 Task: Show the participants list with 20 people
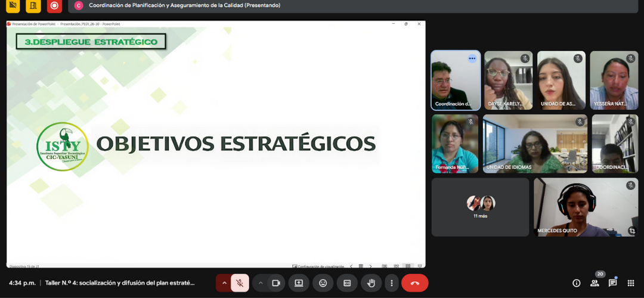click(x=595, y=283)
